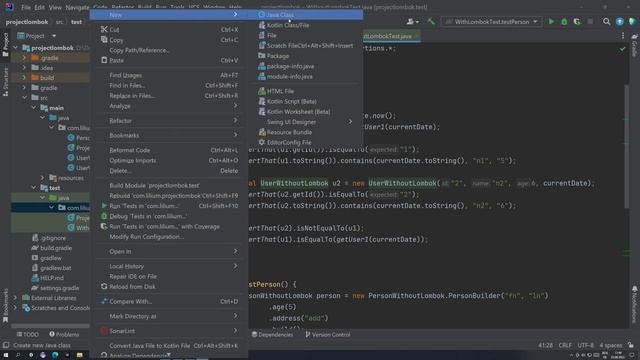This screenshot has height=360, width=640.
Task: Select Kotlin Worksheet (Beta) entry
Action: tap(306, 111)
